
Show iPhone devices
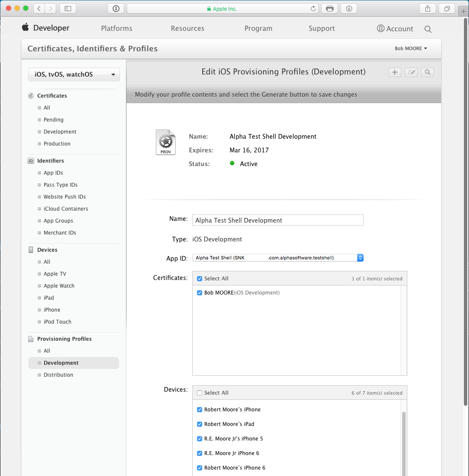[x=52, y=310]
